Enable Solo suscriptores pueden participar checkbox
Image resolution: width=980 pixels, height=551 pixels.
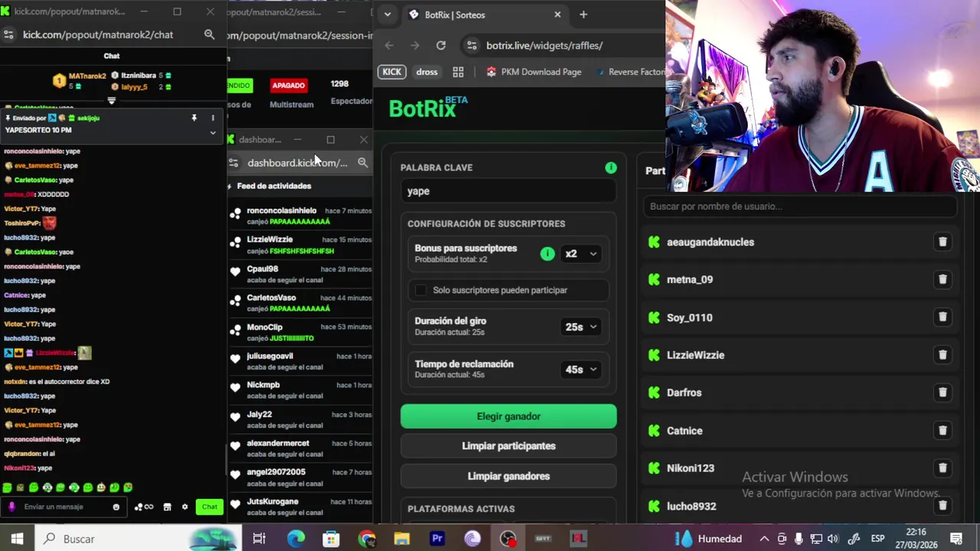point(420,290)
